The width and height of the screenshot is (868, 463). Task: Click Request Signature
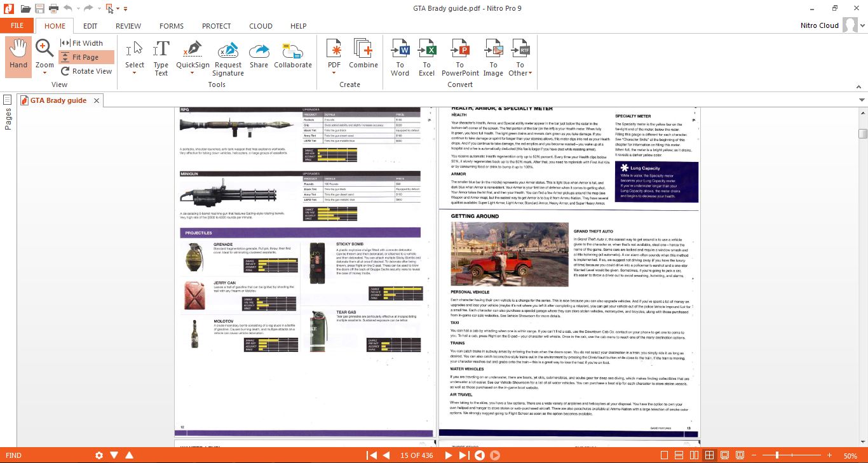pos(228,58)
